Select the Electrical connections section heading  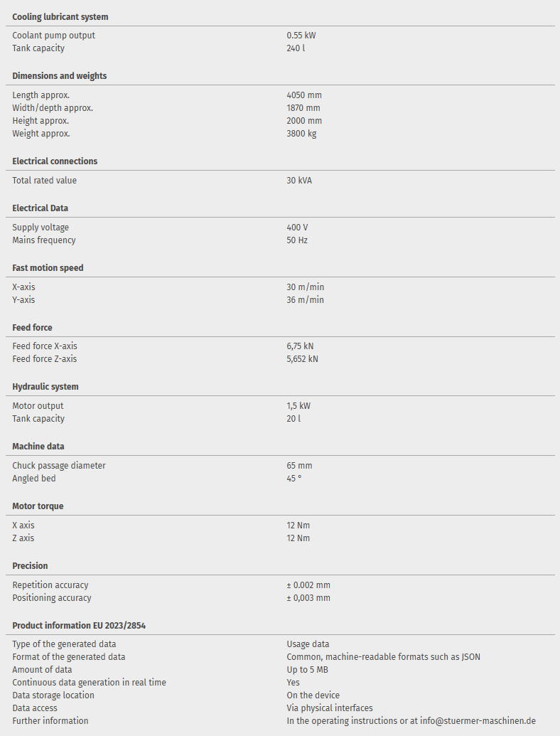pyautogui.click(x=55, y=161)
